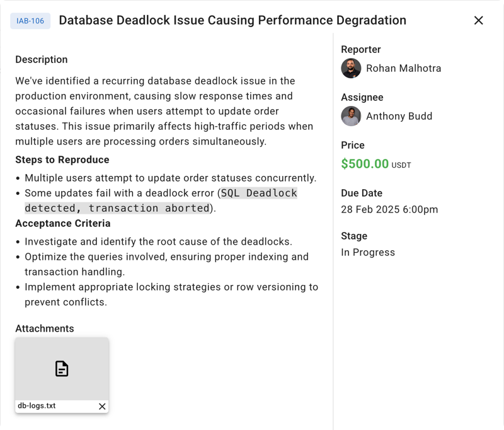
Task: Remove the db-logs.txt attachment
Action: click(x=102, y=407)
